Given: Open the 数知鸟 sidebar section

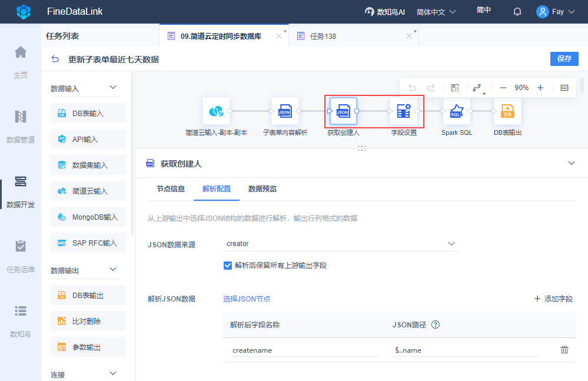Looking at the screenshot, I should pyautogui.click(x=21, y=322).
